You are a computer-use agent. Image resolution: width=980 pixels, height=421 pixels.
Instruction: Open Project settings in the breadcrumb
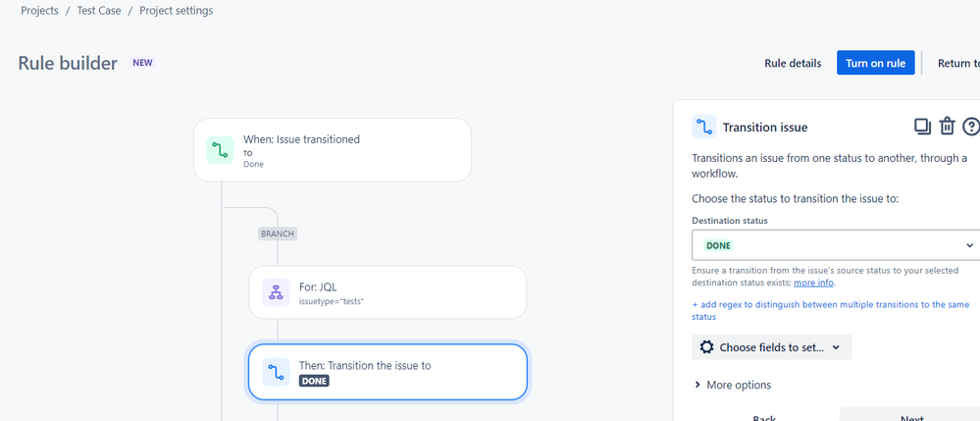pyautogui.click(x=177, y=11)
